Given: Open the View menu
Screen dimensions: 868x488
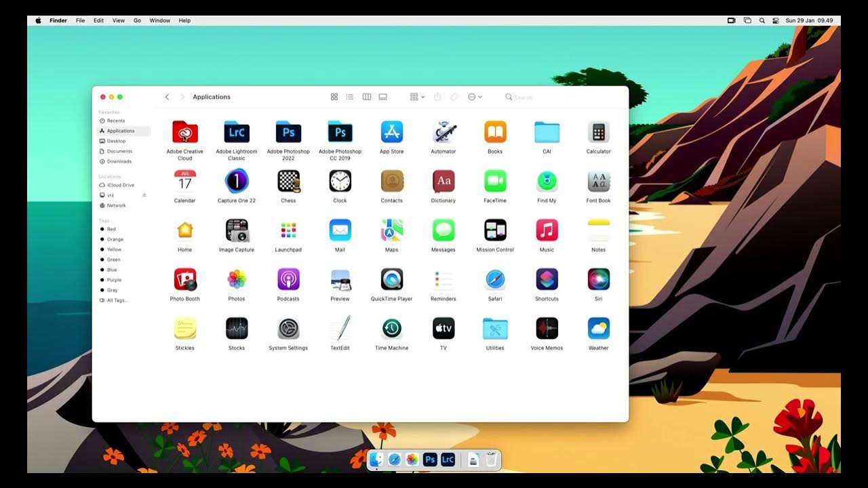Looking at the screenshot, I should coord(118,20).
